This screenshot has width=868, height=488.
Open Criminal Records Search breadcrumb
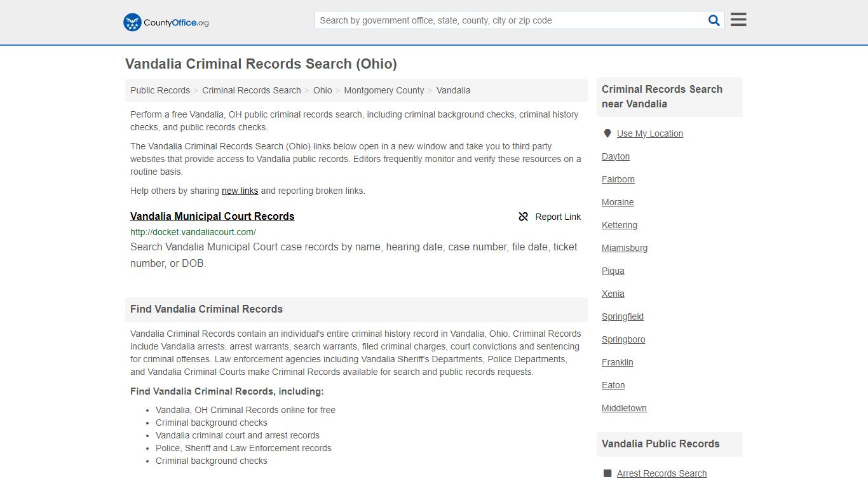point(252,90)
